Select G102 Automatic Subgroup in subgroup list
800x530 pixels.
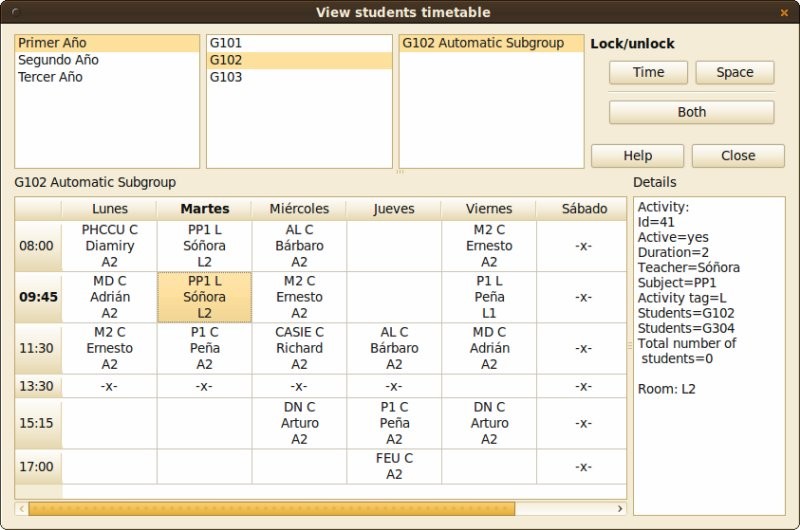(x=491, y=43)
